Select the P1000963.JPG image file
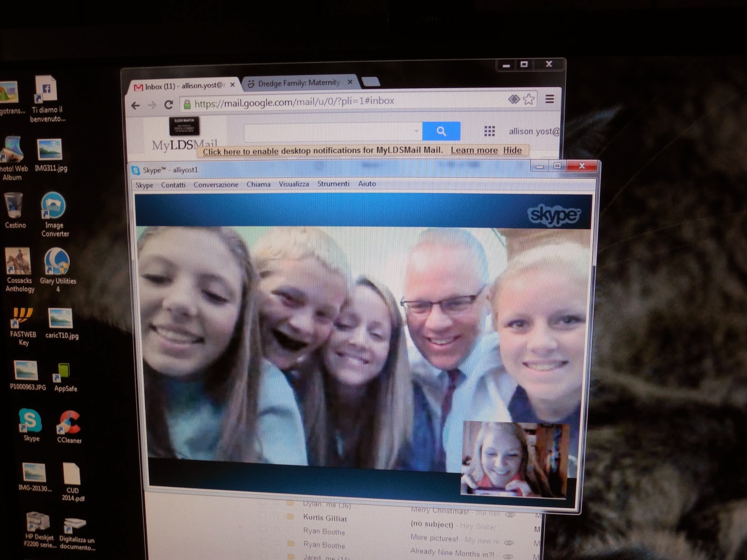 [28, 376]
